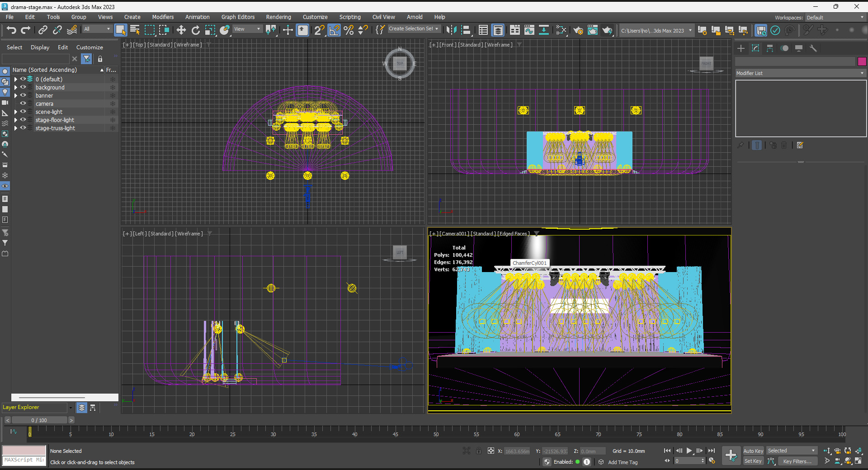Select the Rotate tool
Image resolution: width=868 pixels, height=470 pixels.
pos(195,30)
